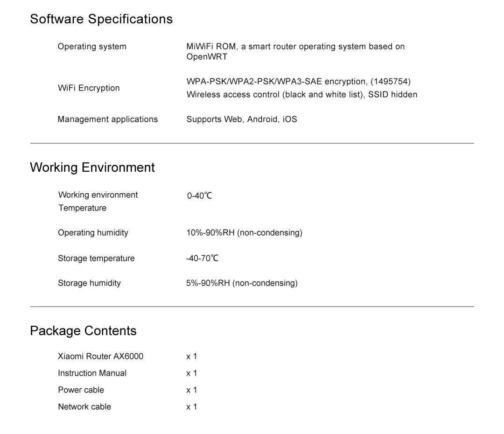Select the Working environment Temperature label
504x434 pixels.
click(x=98, y=201)
